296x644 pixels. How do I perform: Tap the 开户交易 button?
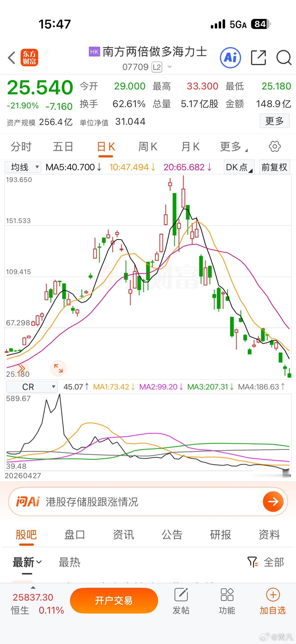point(114,601)
